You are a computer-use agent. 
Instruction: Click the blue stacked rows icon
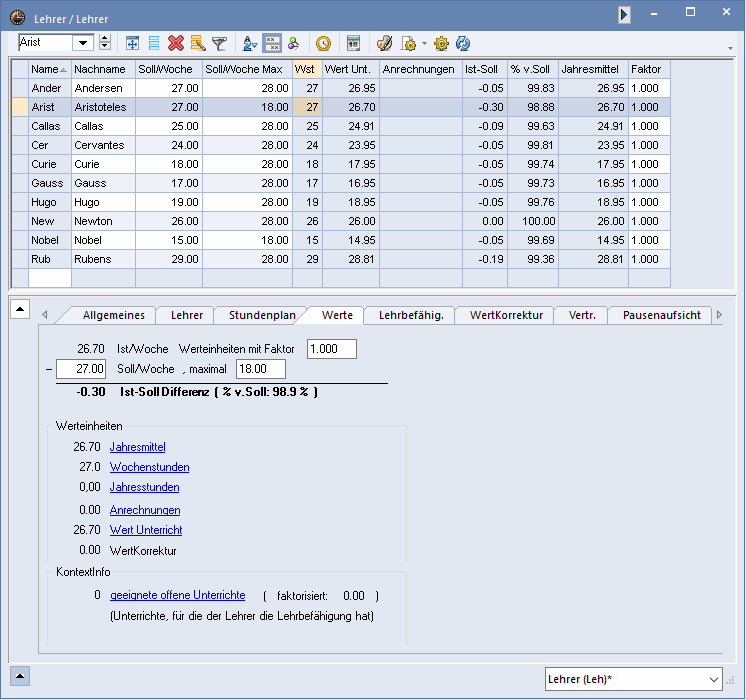tap(154, 43)
